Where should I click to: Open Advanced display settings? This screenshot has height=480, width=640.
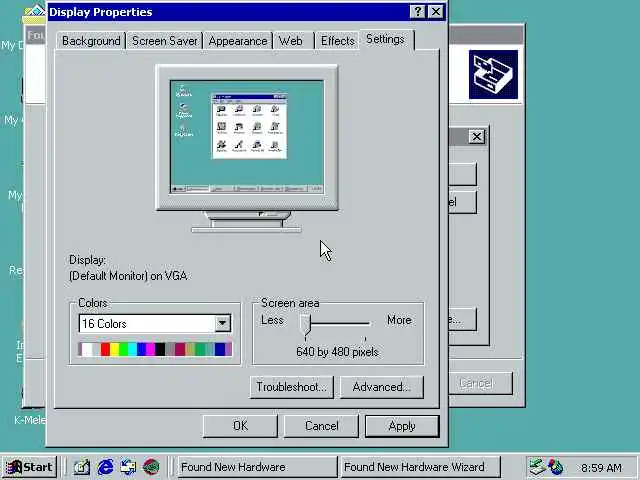382,387
